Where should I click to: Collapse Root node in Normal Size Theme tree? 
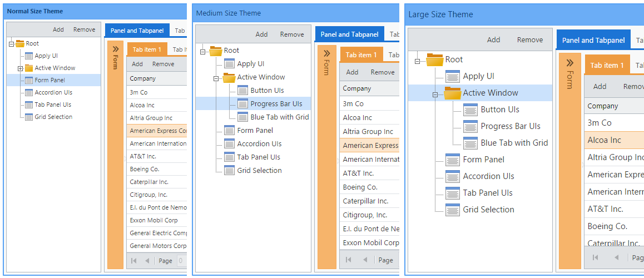11,44
